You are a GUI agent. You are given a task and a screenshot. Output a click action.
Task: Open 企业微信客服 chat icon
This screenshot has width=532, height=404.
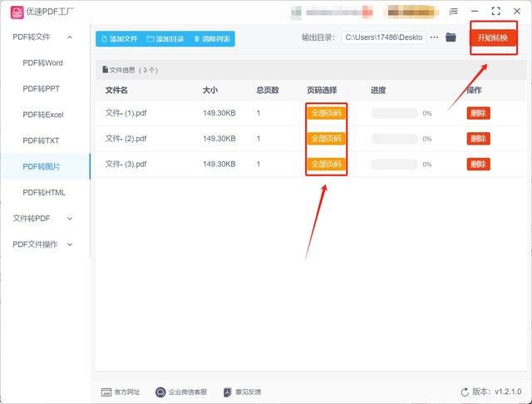(160, 392)
